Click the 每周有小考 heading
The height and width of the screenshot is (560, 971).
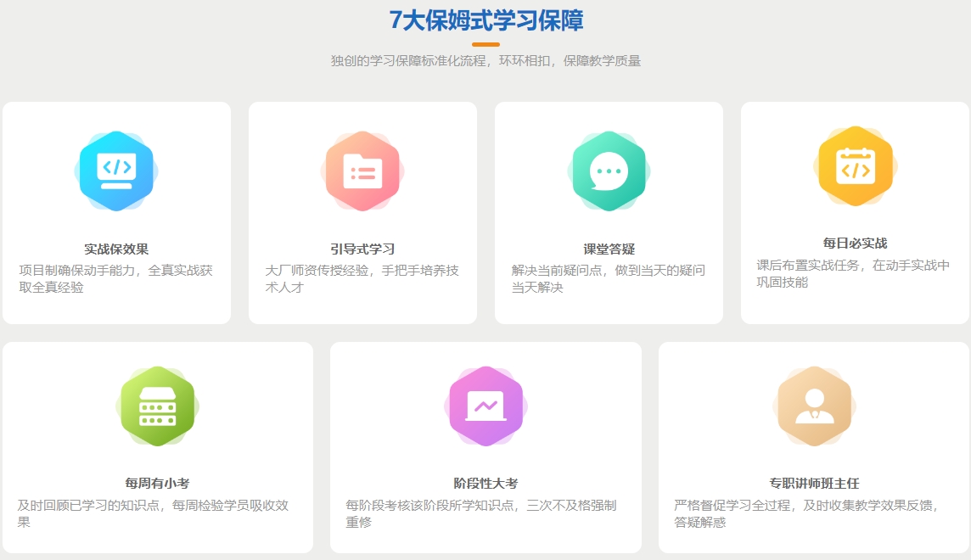(157, 483)
